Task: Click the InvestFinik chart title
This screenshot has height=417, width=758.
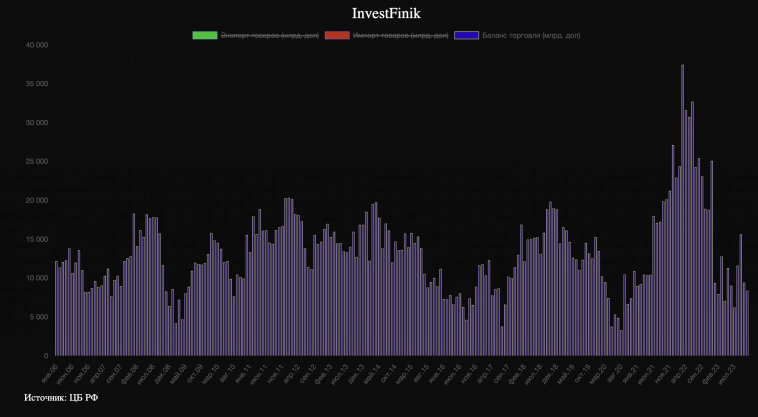Action: pyautogui.click(x=379, y=13)
